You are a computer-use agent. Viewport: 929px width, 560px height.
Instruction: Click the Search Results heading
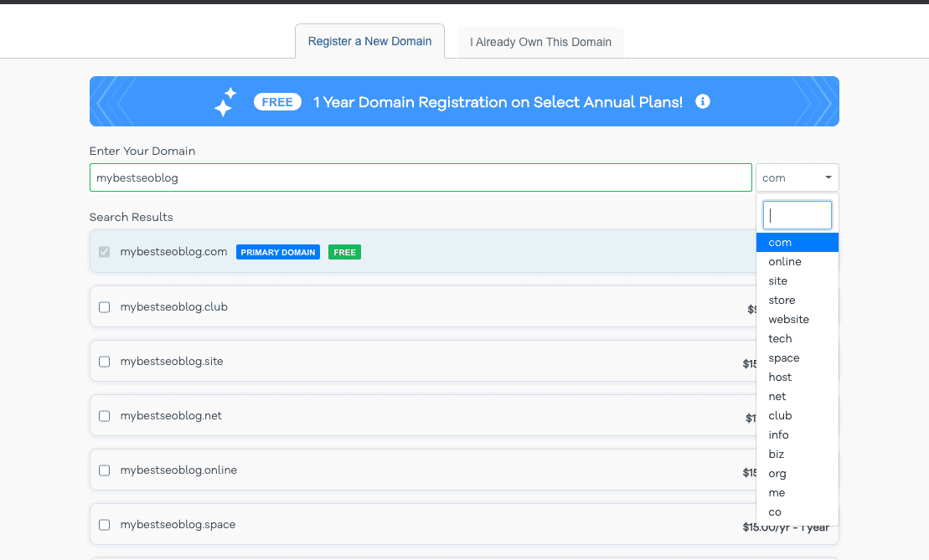pos(131,218)
